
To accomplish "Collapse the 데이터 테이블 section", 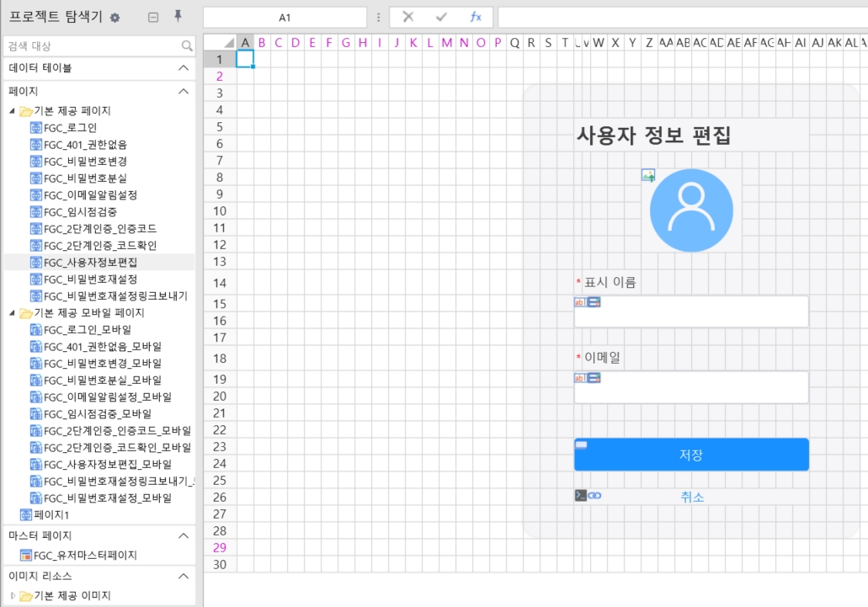I will point(184,68).
